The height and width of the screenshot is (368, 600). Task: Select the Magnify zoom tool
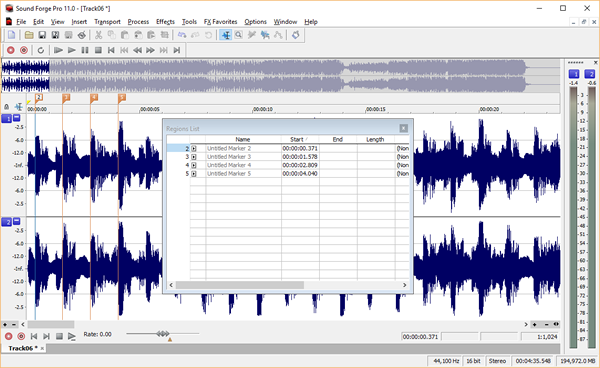point(238,35)
